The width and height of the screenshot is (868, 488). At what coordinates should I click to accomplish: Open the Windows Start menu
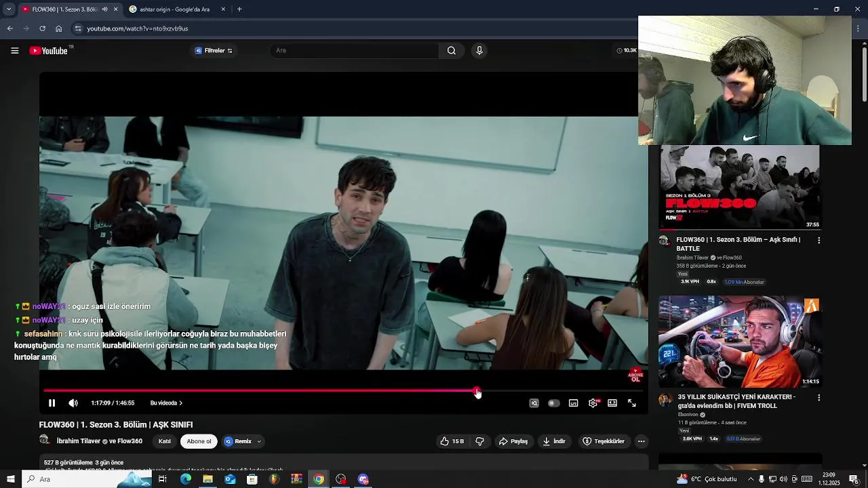pyautogui.click(x=10, y=479)
